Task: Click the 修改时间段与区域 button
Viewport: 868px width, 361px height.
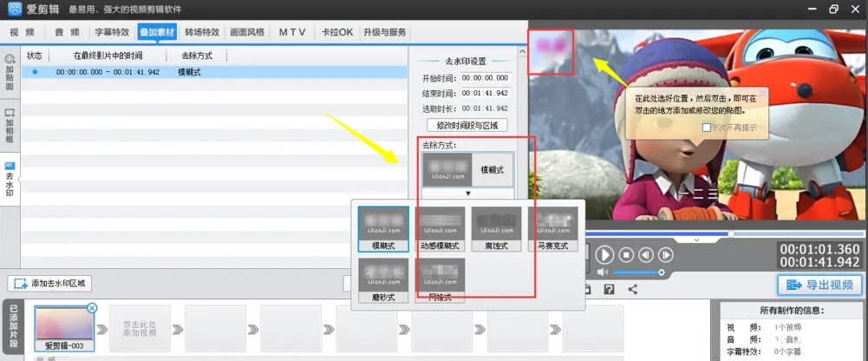Action: [467, 125]
